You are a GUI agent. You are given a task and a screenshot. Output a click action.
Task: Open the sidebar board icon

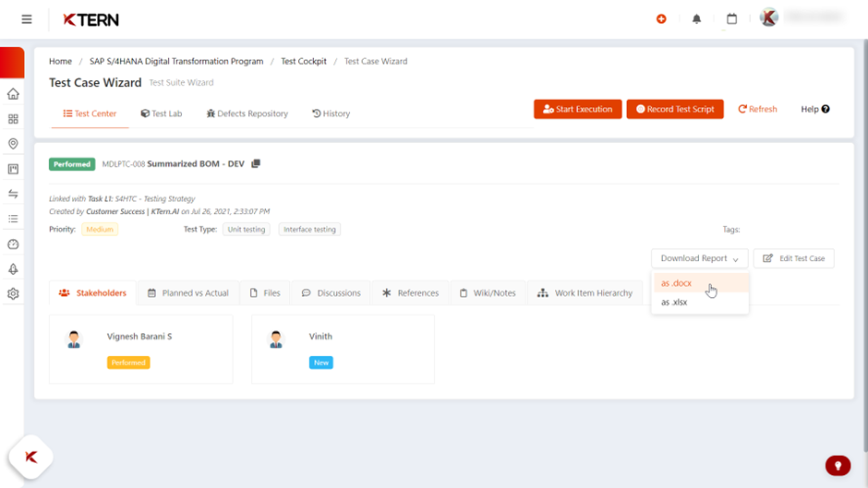click(13, 169)
